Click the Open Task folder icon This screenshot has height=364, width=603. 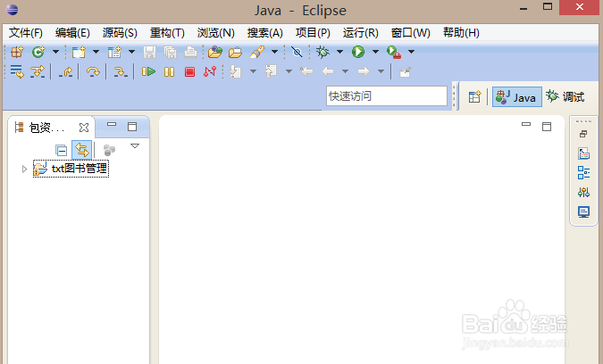click(x=235, y=52)
